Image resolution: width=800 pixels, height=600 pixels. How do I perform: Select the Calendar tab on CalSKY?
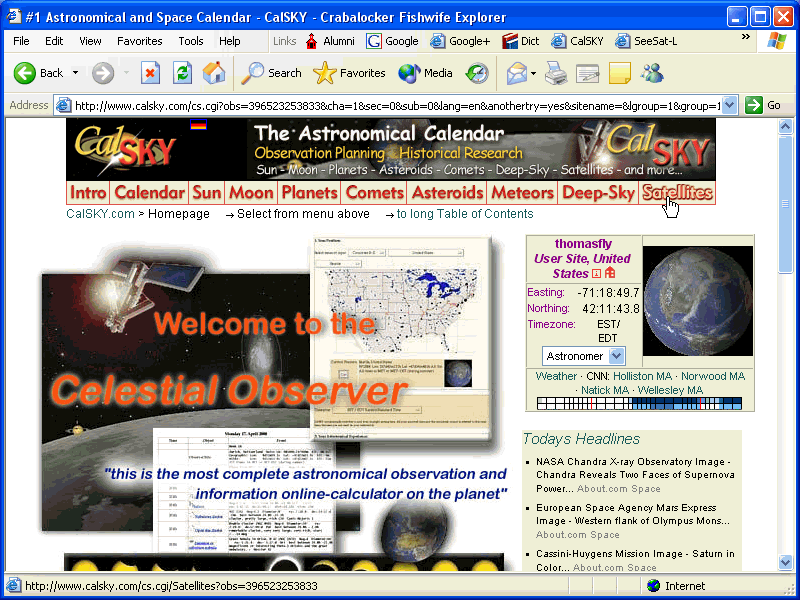149,193
